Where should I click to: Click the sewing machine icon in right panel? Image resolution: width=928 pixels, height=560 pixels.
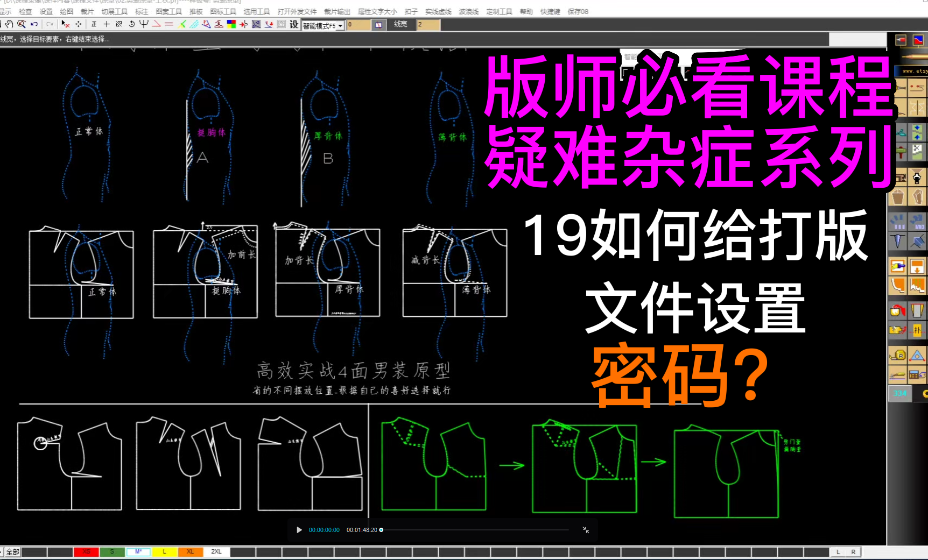(900, 176)
